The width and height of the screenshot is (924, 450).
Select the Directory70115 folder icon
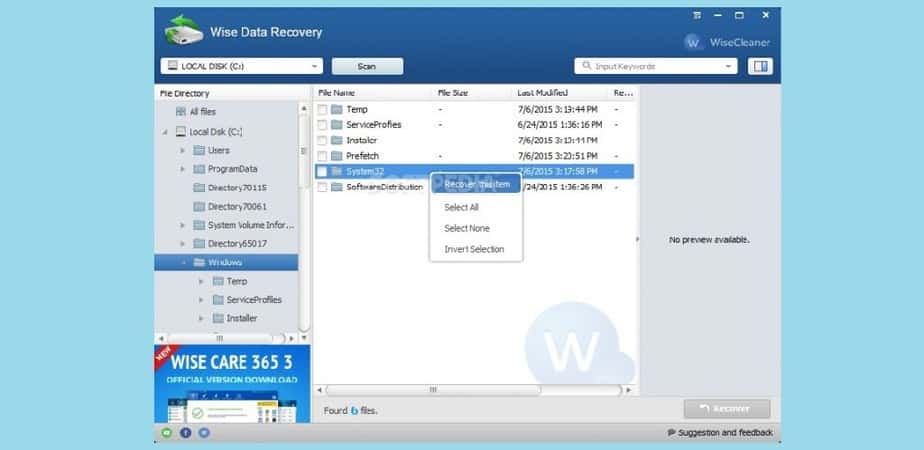[x=199, y=188]
